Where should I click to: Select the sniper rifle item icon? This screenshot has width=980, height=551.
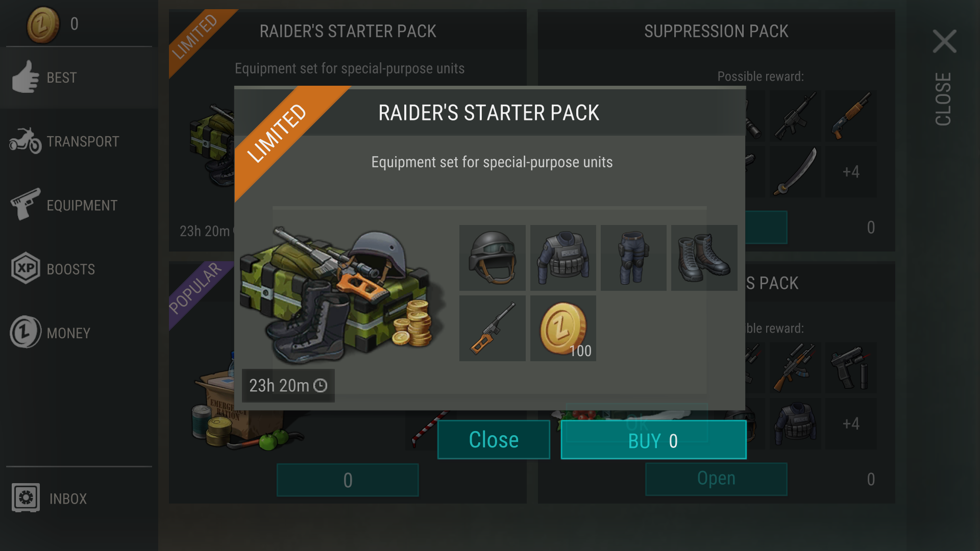click(492, 328)
